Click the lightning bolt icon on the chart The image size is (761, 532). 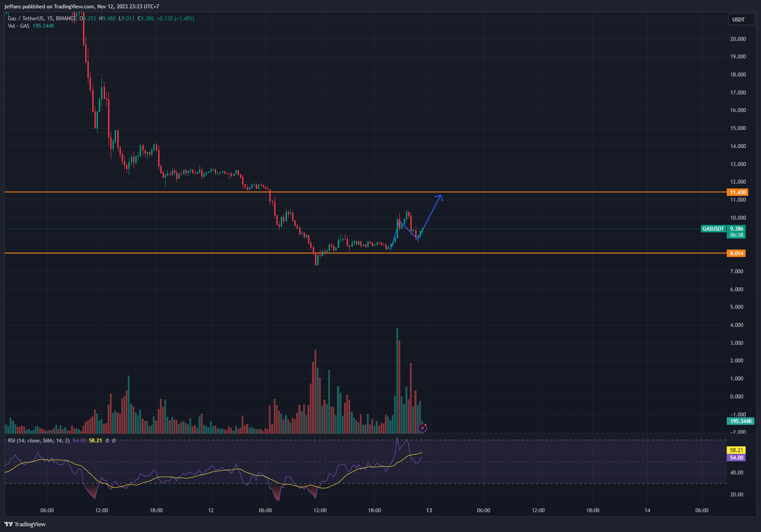click(422, 428)
